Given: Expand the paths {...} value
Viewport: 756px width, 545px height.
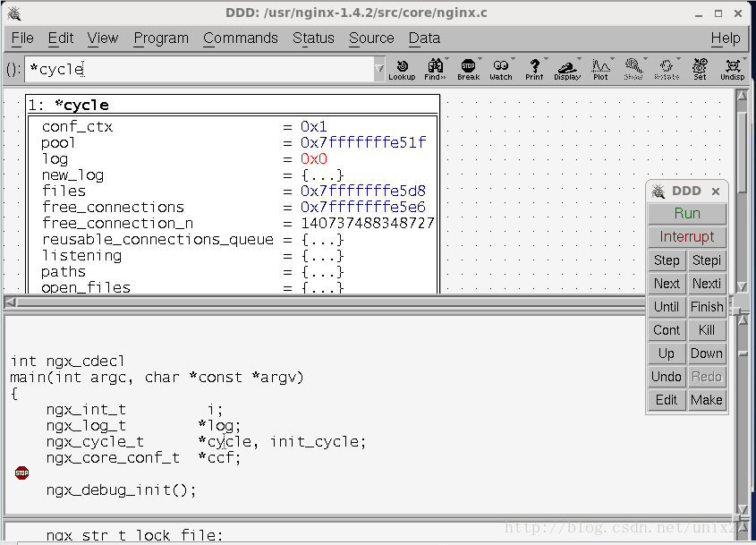Looking at the screenshot, I should coord(323,272).
